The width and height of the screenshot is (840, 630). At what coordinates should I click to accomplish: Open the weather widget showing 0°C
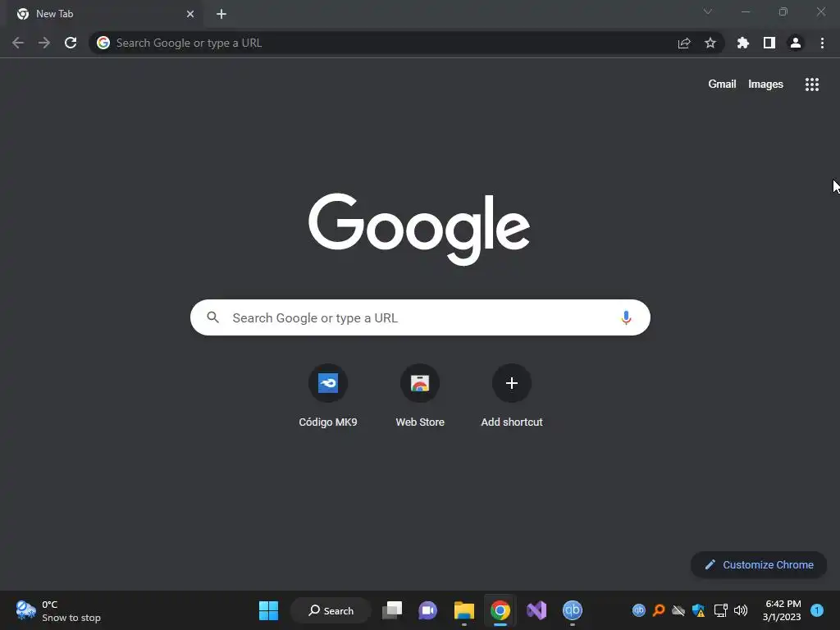[x=58, y=610]
